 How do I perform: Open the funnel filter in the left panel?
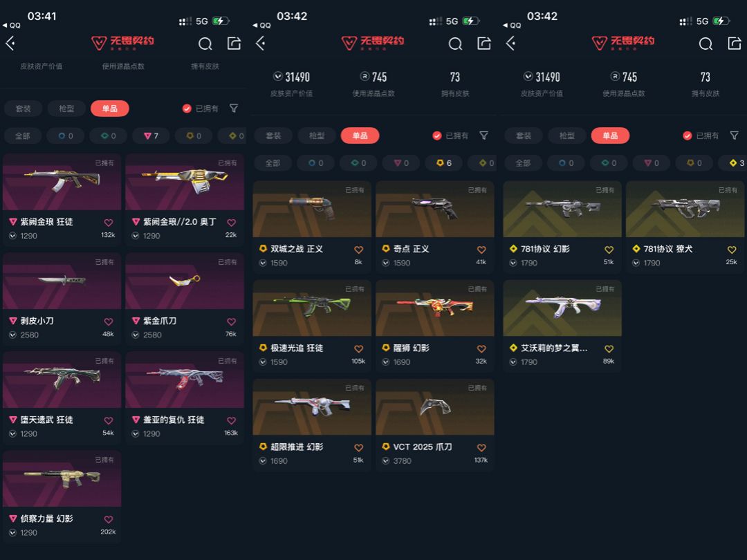point(234,109)
